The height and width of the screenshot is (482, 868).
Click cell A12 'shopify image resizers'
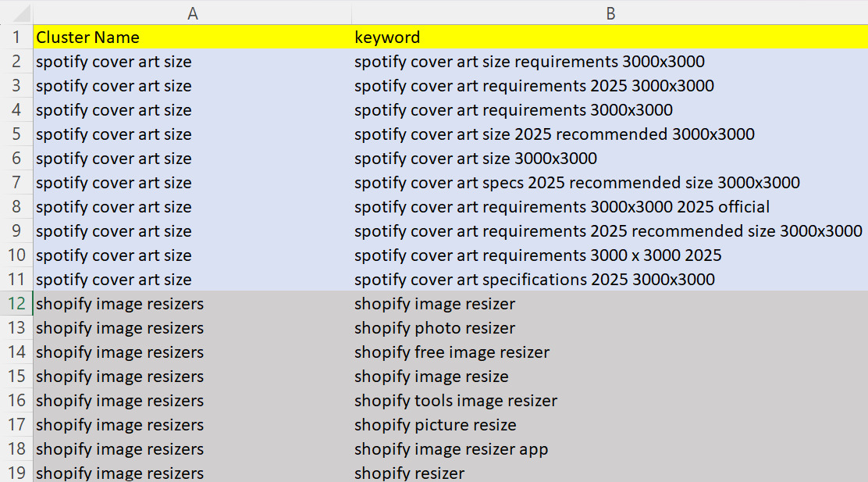click(x=192, y=304)
